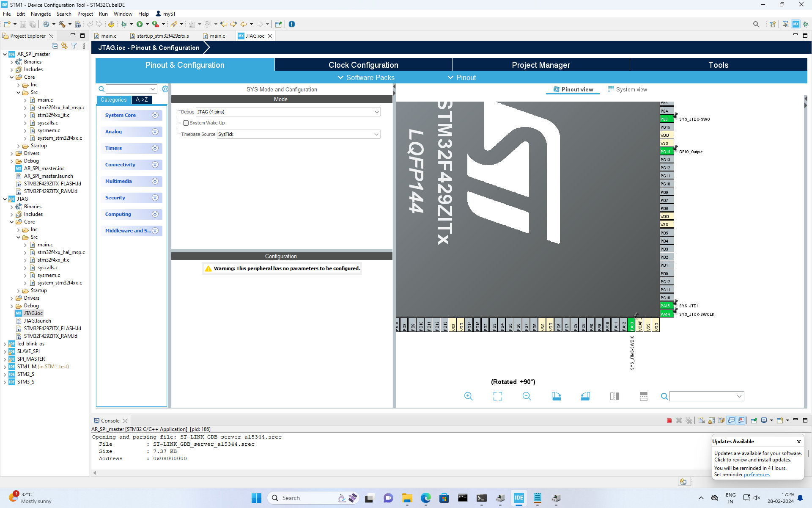Screen dimensions: 812x508
Task: Terminate the running application in Console
Action: click(669, 420)
